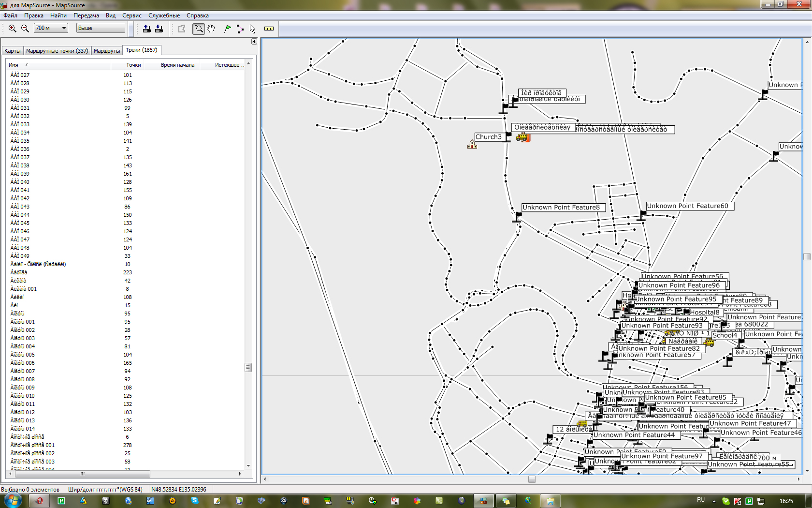Image resolution: width=812 pixels, height=508 pixels.
Task: Select the Route tool
Action: pos(240,29)
